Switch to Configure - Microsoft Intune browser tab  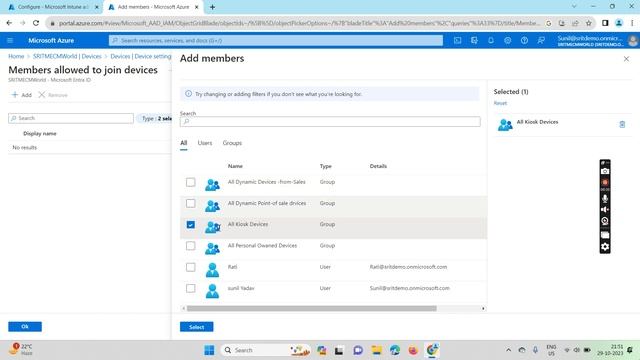pyautogui.click(x=53, y=7)
